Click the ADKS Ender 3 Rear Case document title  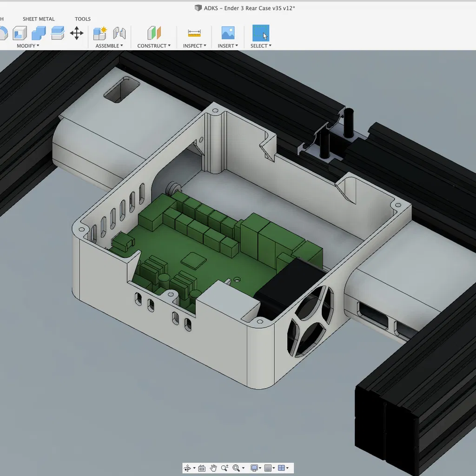point(249,8)
